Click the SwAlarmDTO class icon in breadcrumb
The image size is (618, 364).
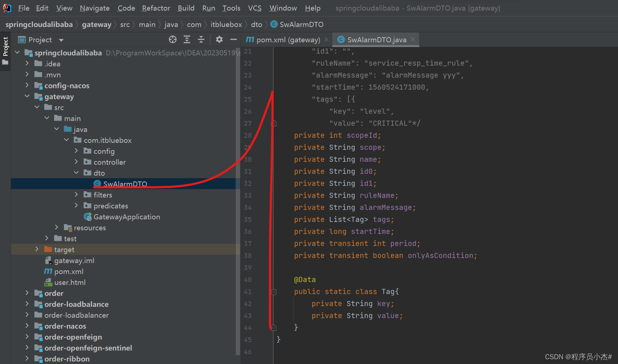274,24
